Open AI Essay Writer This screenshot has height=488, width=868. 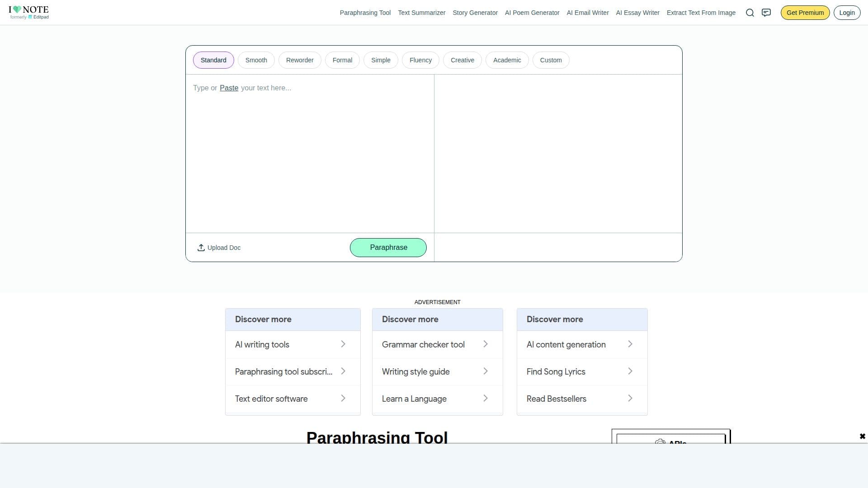coord(637,13)
